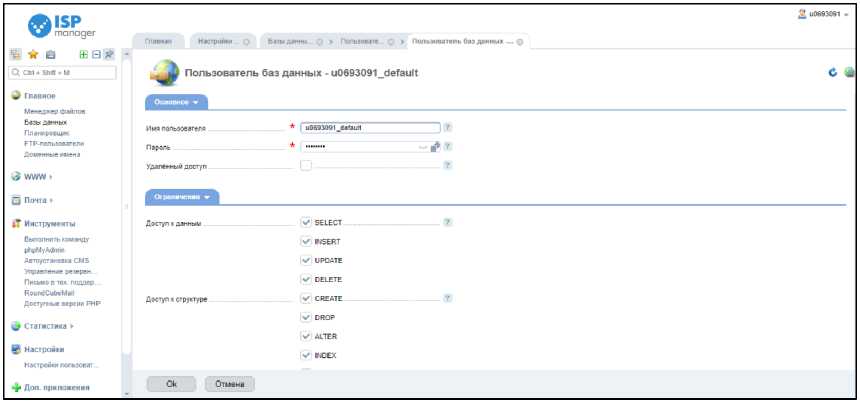Uncheck the DELETE permission
The height and width of the screenshot is (403, 860).
click(306, 280)
